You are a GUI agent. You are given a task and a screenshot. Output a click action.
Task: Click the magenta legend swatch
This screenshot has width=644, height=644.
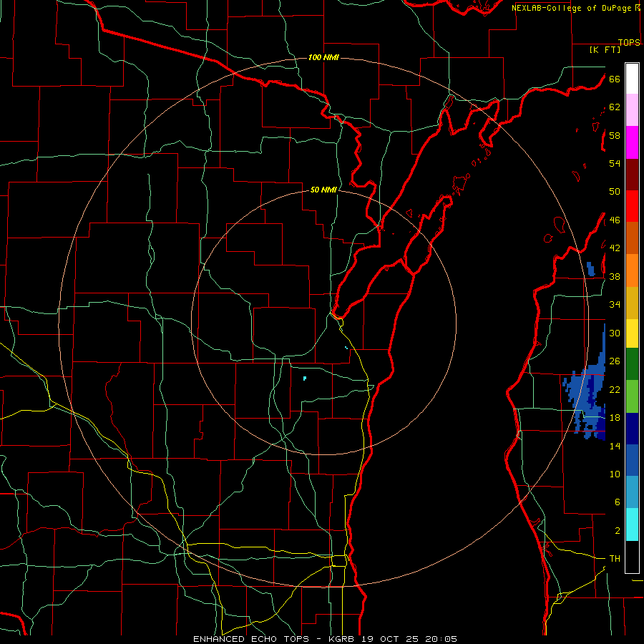click(632, 142)
